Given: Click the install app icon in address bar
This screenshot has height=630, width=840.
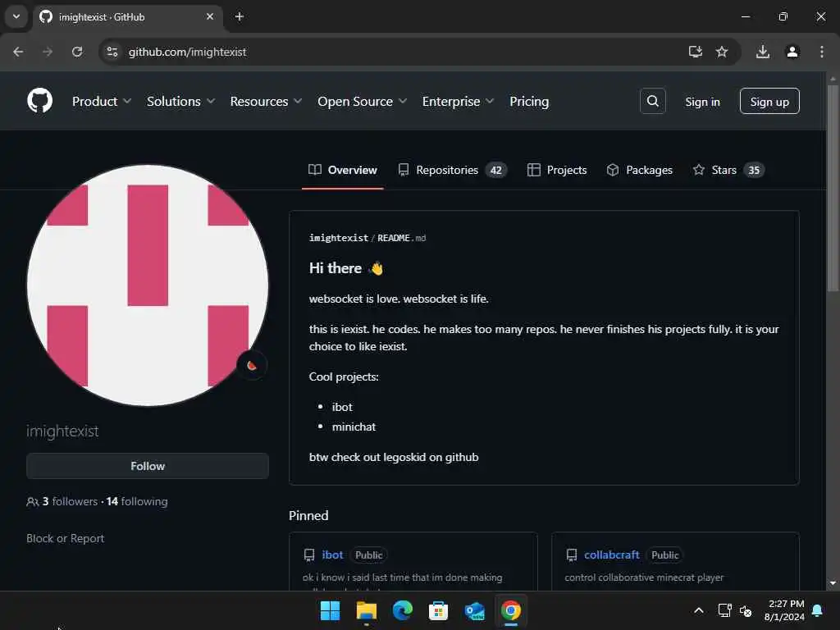Looking at the screenshot, I should click(x=695, y=52).
